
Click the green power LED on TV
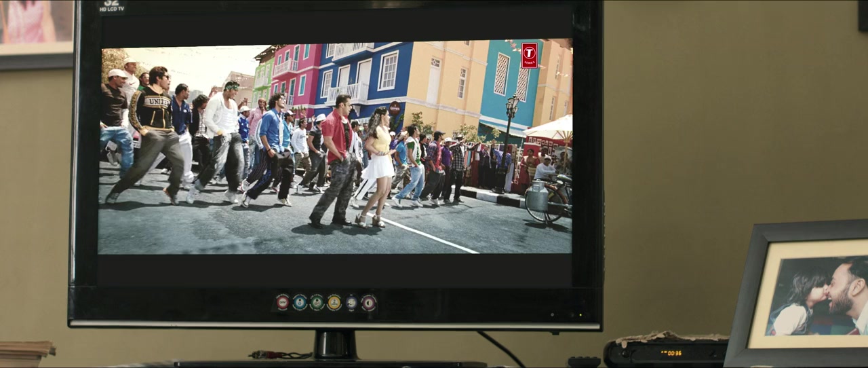(578, 315)
